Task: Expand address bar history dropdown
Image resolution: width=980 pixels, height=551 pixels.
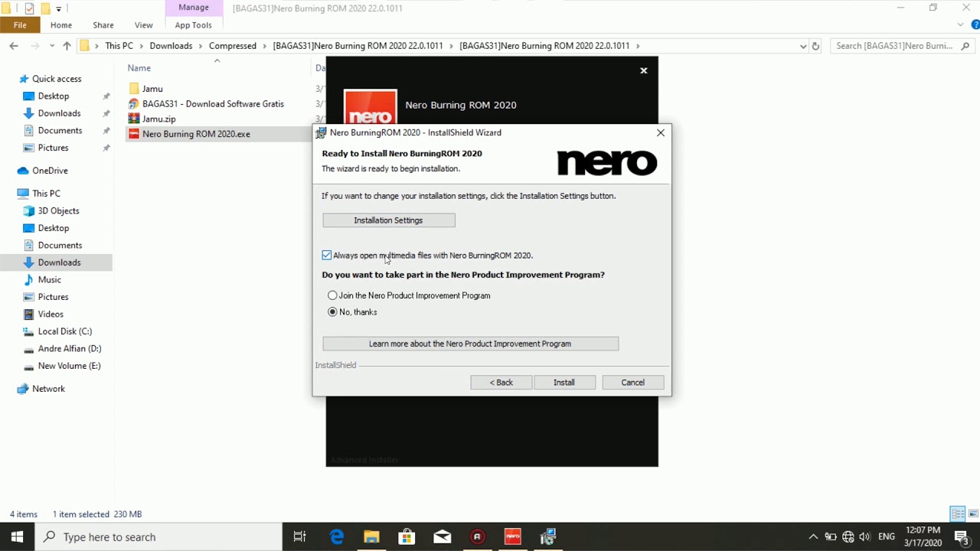Action: 802,46
